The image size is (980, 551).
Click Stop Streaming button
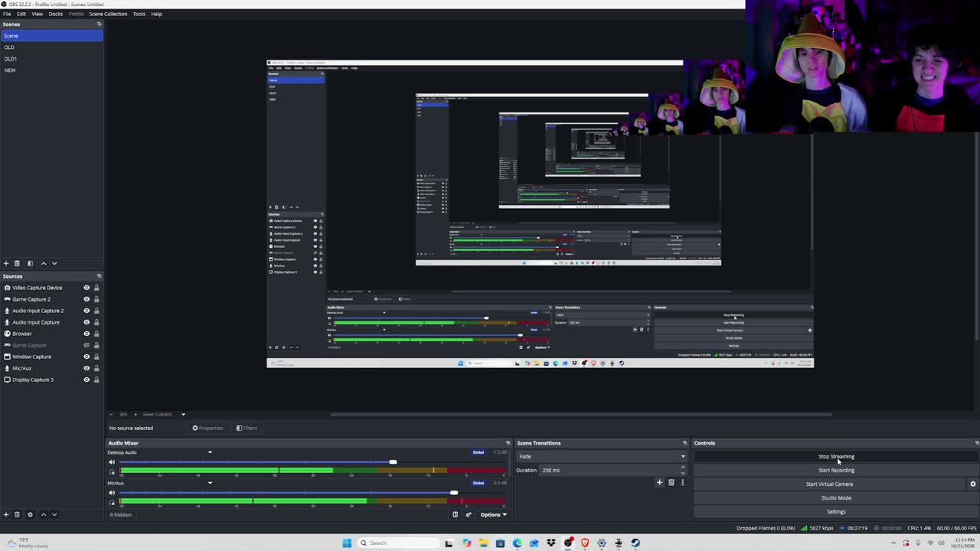[836, 456]
